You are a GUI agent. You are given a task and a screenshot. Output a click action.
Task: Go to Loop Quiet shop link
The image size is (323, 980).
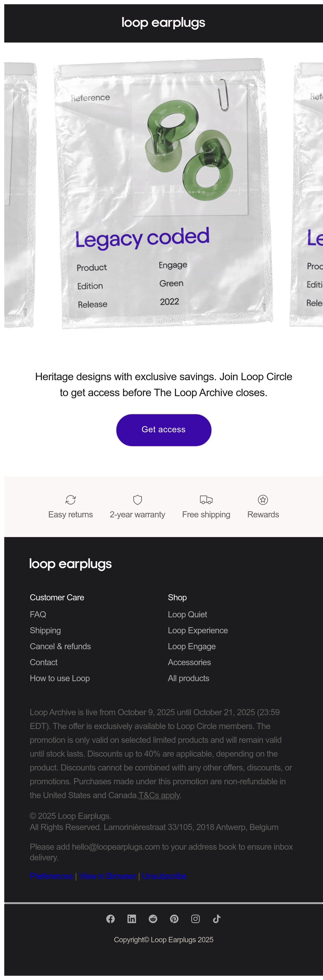pos(187,614)
